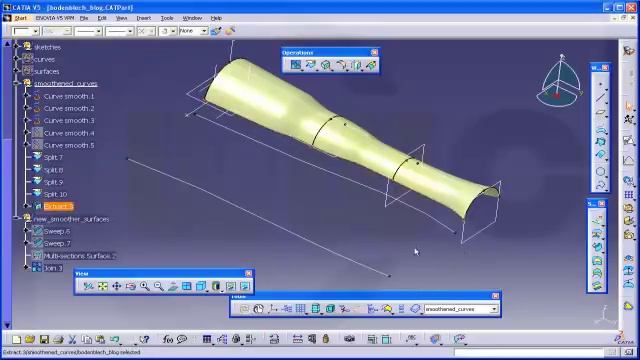Click the Join icon in Operations toolbar
Screen dimensions: 640x360
(296, 64)
